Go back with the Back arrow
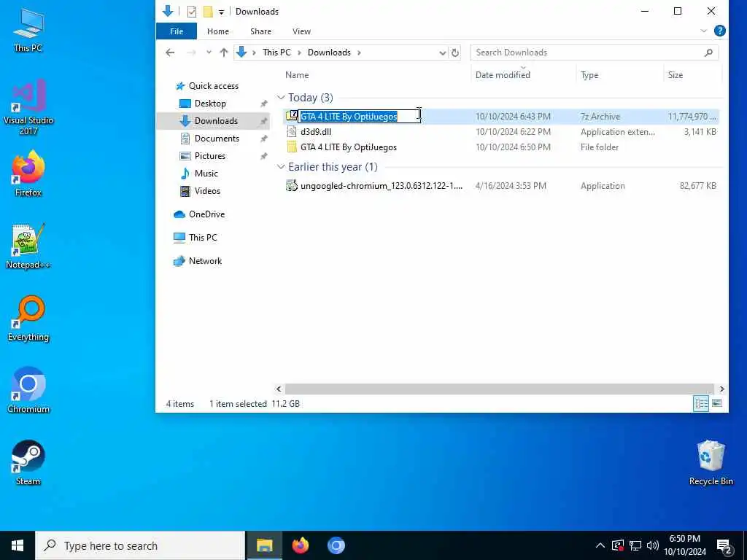This screenshot has width=747, height=560. pyautogui.click(x=170, y=52)
